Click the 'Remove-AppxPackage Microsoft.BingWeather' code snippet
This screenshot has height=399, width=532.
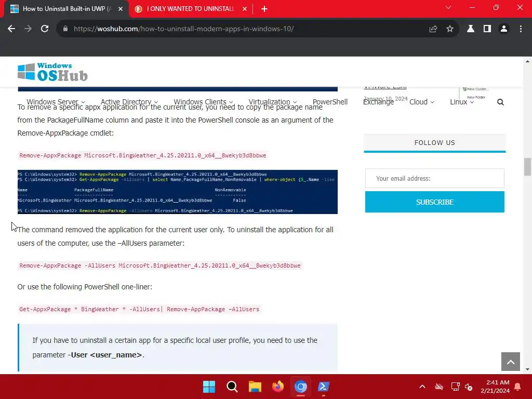[x=142, y=155]
